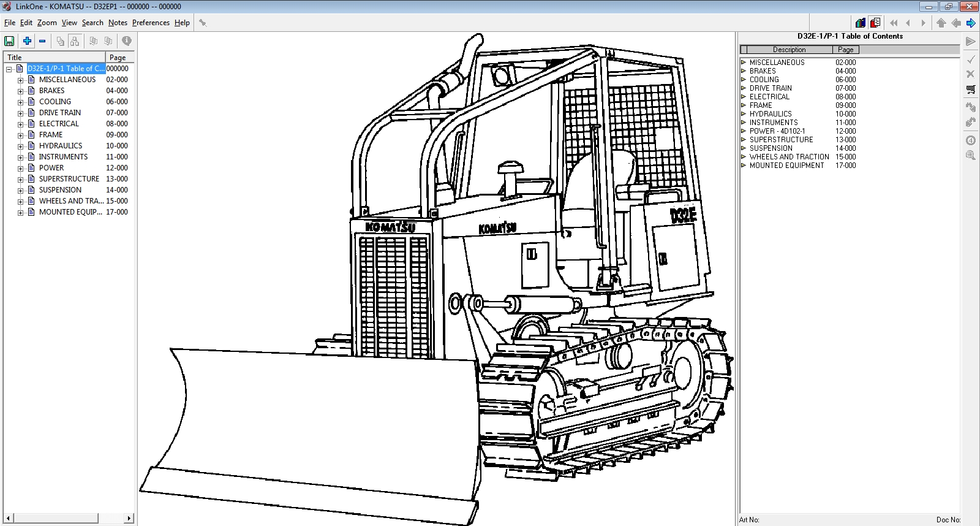Open POWER - 4D102-1 entry in contents list
Image resolution: width=980 pixels, height=526 pixels.
777,131
